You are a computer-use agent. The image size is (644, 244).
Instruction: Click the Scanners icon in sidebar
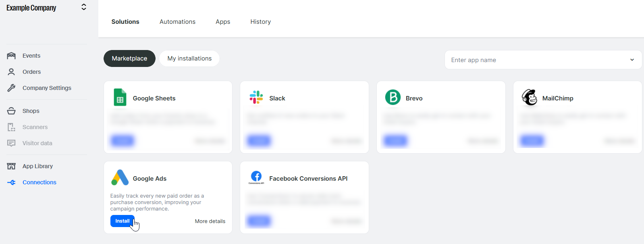pyautogui.click(x=11, y=127)
